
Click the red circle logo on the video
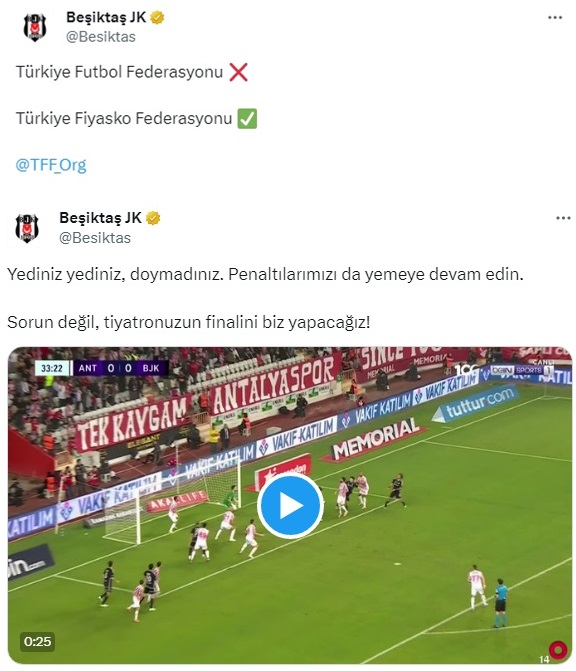point(558,650)
